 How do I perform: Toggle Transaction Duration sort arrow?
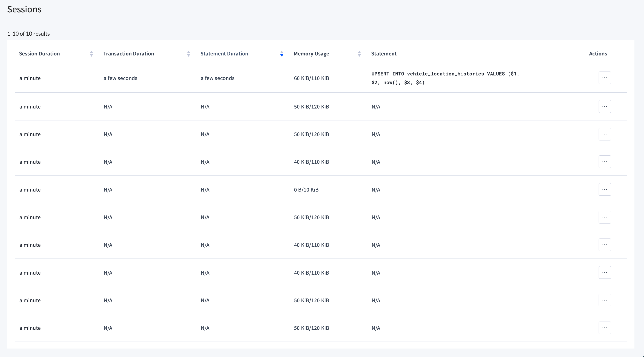(188, 53)
